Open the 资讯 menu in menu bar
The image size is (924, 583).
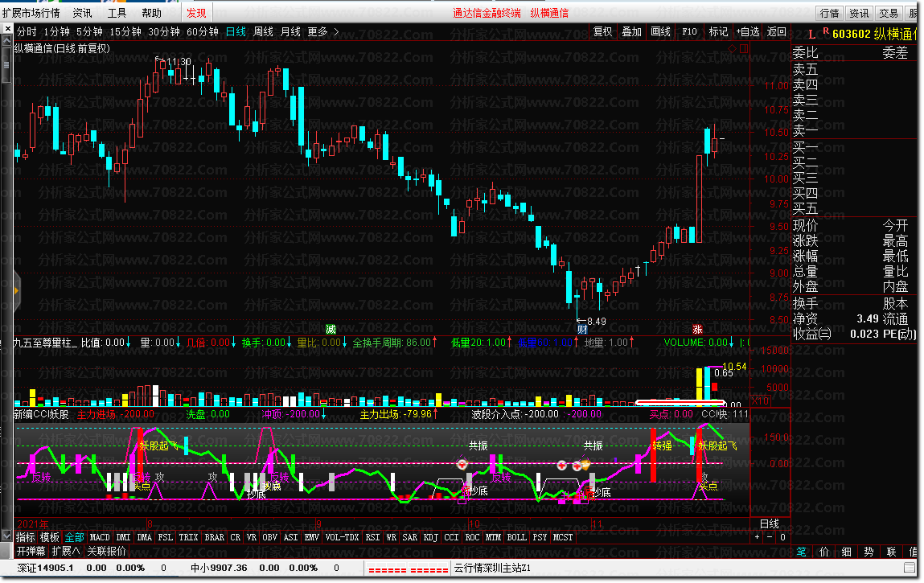tap(83, 12)
